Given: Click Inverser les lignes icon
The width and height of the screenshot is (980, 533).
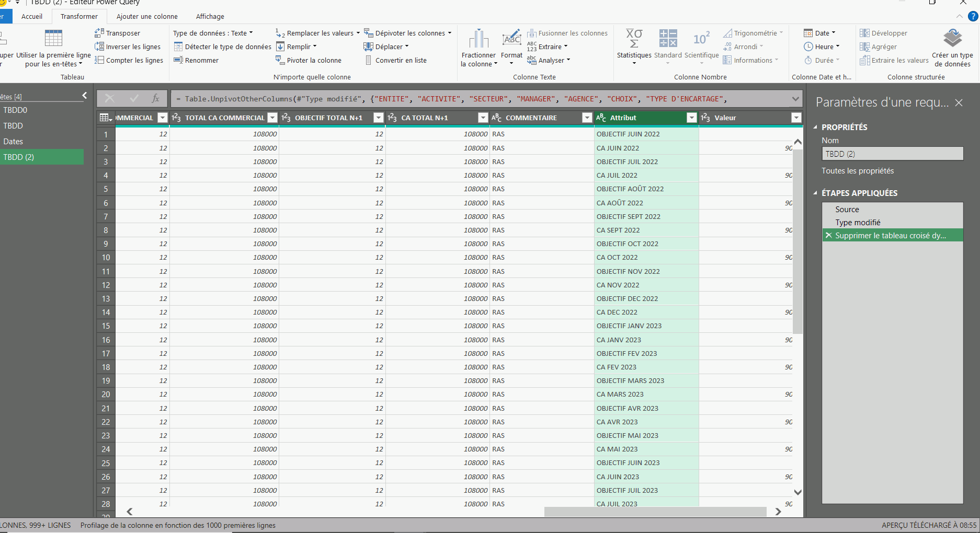Looking at the screenshot, I should coord(99,47).
